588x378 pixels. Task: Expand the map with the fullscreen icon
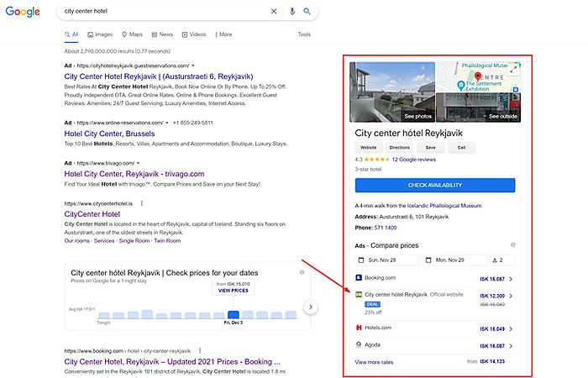[x=513, y=70]
